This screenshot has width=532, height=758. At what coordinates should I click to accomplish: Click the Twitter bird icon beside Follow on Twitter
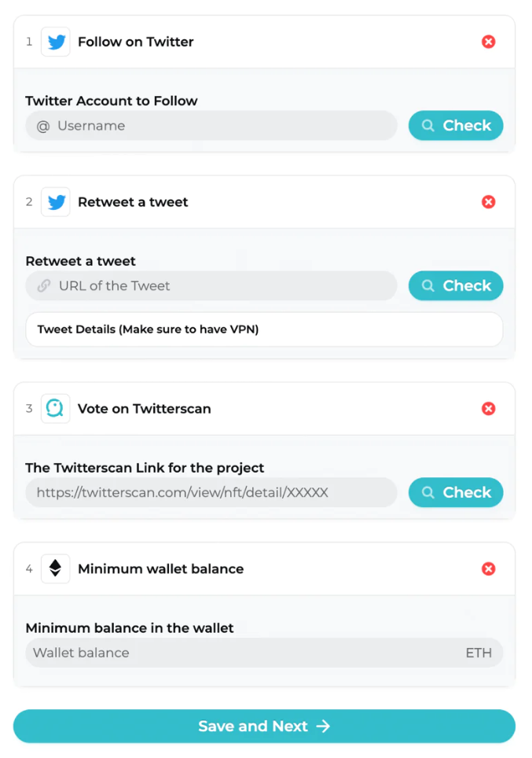pos(56,42)
